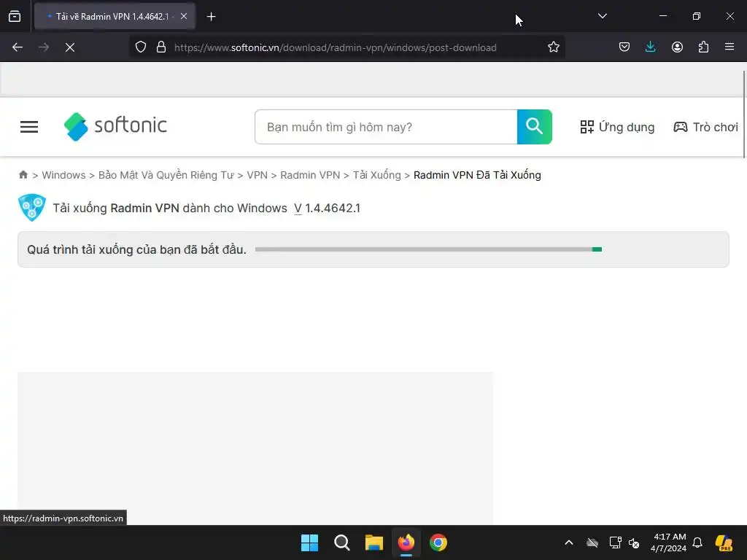The width and height of the screenshot is (747, 560).
Task: Show hidden system tray icons
Action: (x=569, y=542)
